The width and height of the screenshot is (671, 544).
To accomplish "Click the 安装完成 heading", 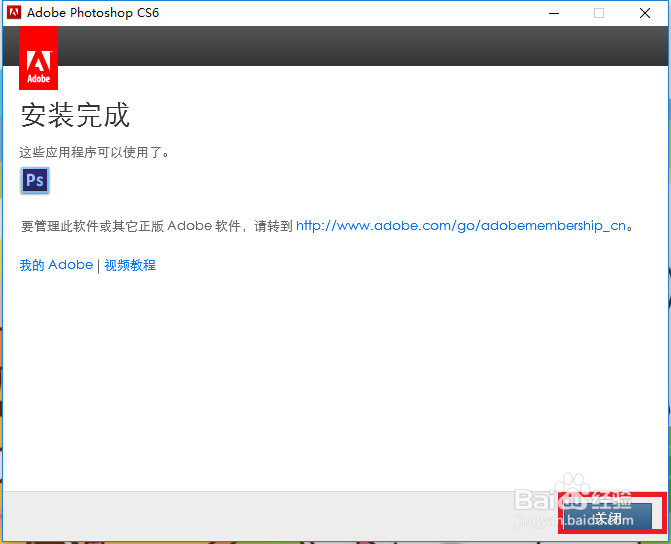I will point(75,115).
